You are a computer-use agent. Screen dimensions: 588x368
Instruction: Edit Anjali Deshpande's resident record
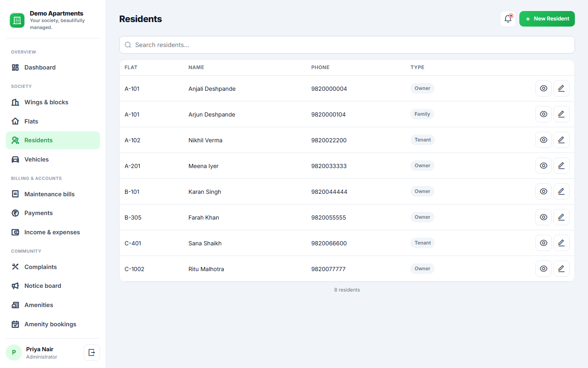tap(561, 88)
